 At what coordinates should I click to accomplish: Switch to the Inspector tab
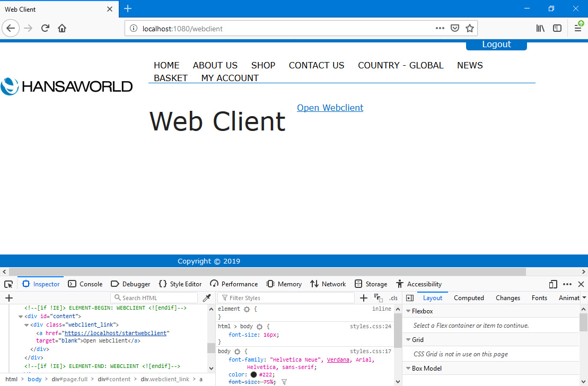click(41, 284)
